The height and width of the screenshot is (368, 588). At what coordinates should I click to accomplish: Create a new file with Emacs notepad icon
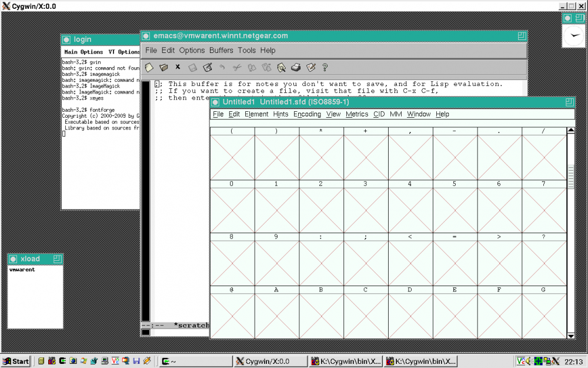pos(148,67)
